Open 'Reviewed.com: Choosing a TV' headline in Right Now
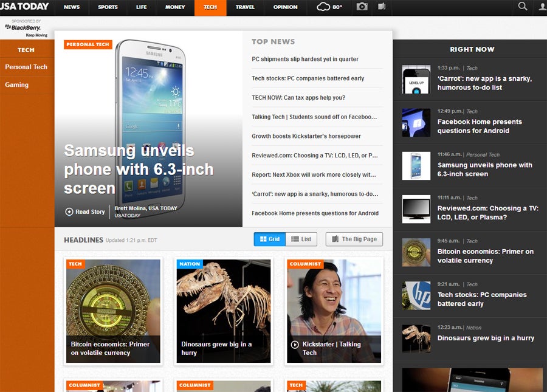The height and width of the screenshot is (392, 547). pos(487,213)
